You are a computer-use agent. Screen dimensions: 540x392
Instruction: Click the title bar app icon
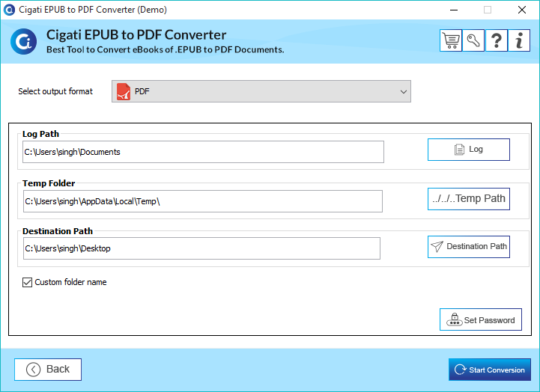click(9, 10)
